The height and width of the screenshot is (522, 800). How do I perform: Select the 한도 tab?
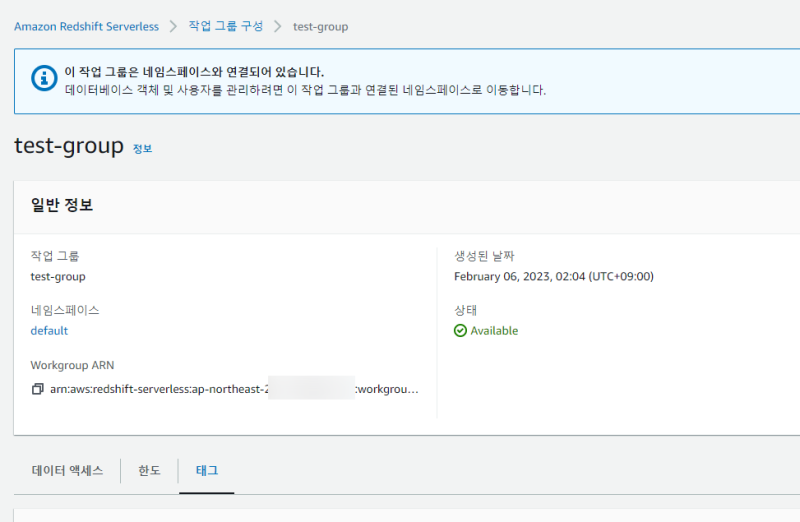pos(149,471)
